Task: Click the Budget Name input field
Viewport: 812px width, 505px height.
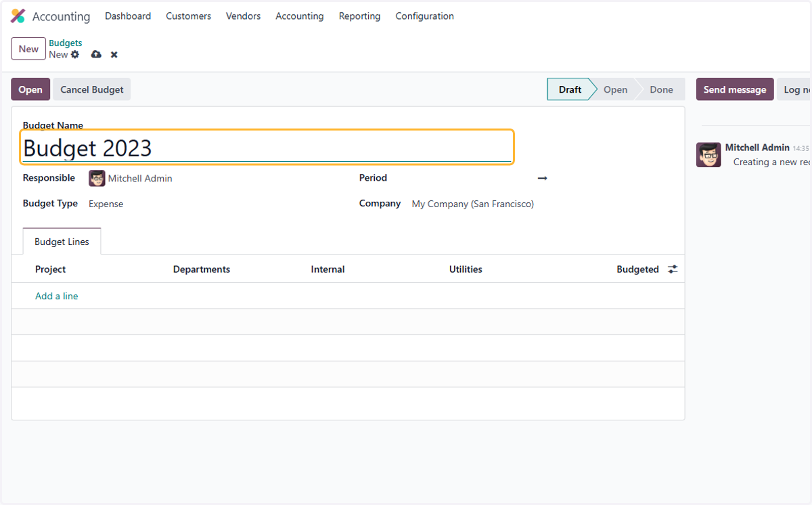Action: click(x=267, y=148)
